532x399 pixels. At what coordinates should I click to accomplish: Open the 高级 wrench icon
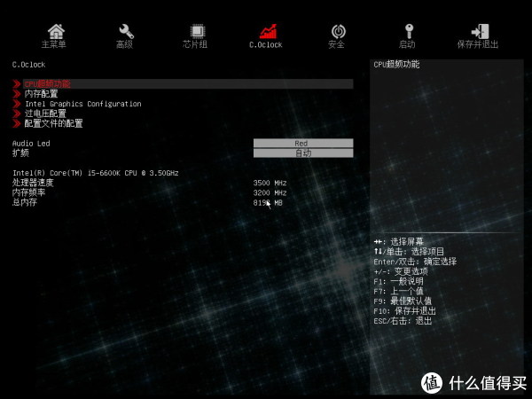(126, 31)
